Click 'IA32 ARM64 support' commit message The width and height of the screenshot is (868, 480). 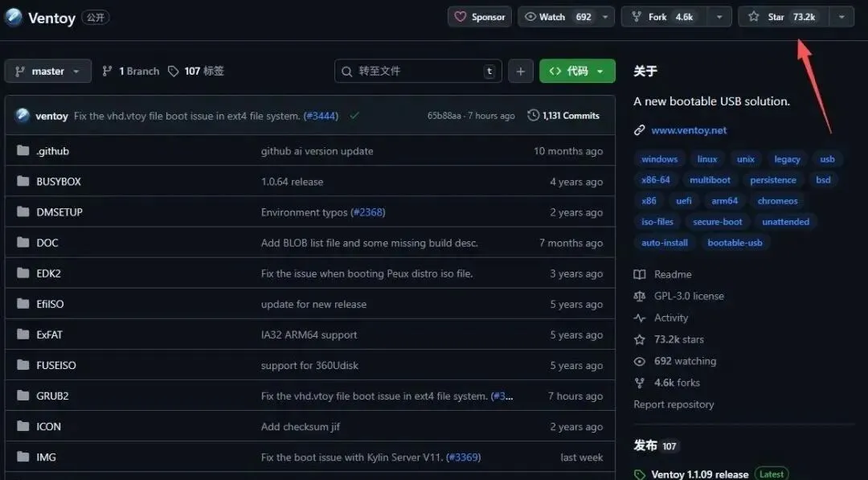[x=309, y=334]
